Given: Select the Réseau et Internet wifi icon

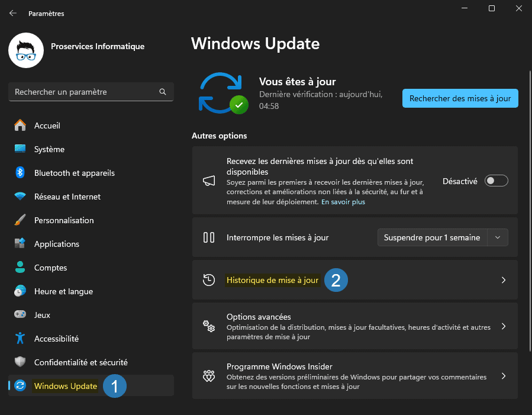Looking at the screenshot, I should pyautogui.click(x=19, y=197).
